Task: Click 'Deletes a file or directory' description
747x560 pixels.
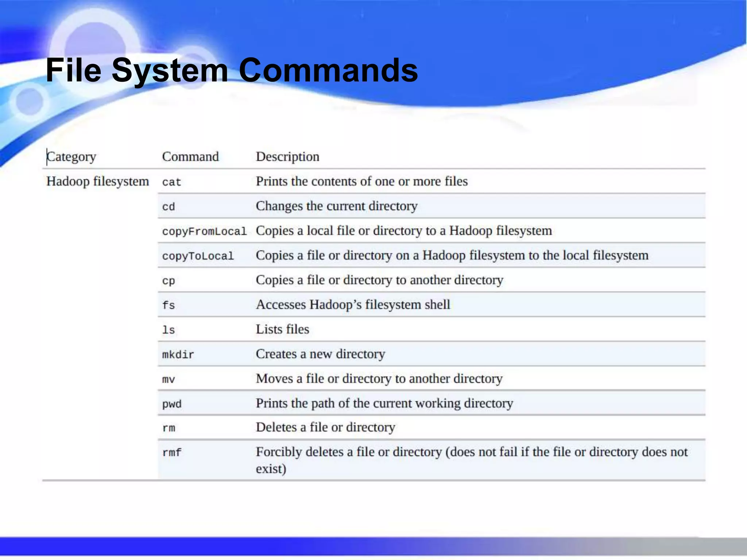Action: pos(325,427)
